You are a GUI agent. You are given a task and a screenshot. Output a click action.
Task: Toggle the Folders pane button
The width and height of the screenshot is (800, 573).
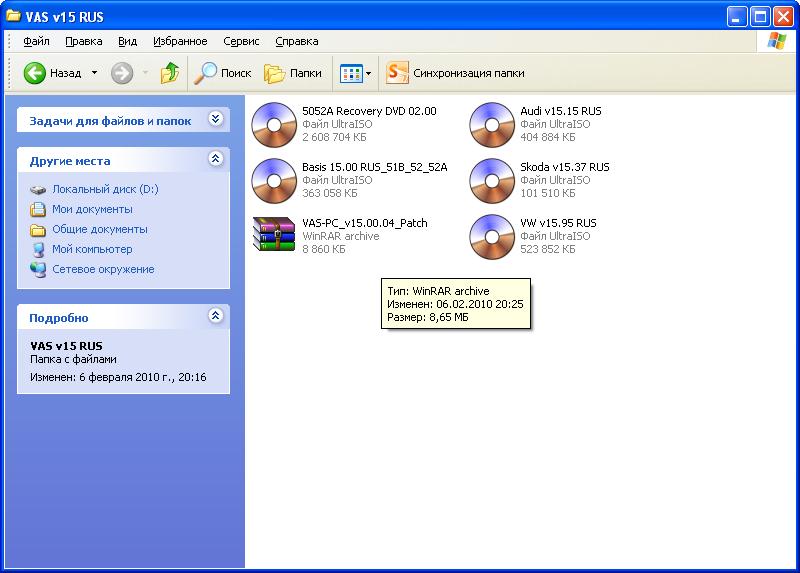[x=293, y=73]
